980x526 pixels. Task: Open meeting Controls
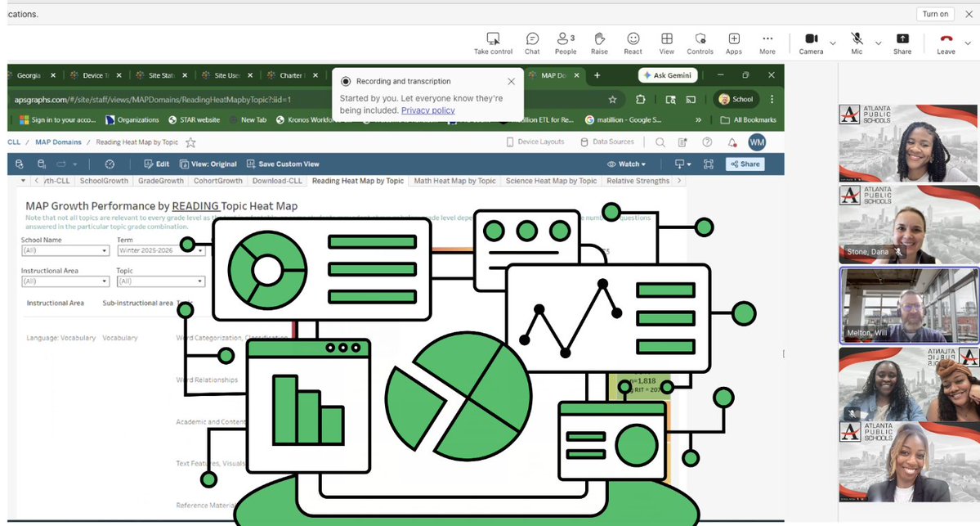(x=700, y=44)
